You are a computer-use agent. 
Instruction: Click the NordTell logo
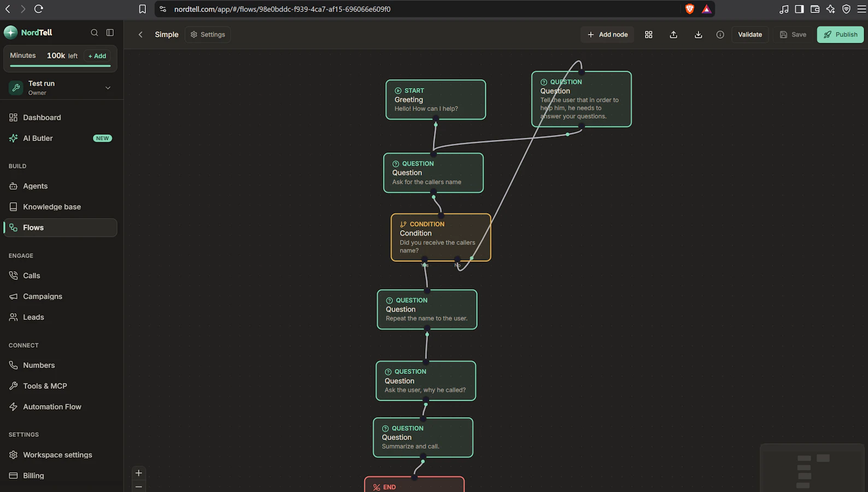28,32
